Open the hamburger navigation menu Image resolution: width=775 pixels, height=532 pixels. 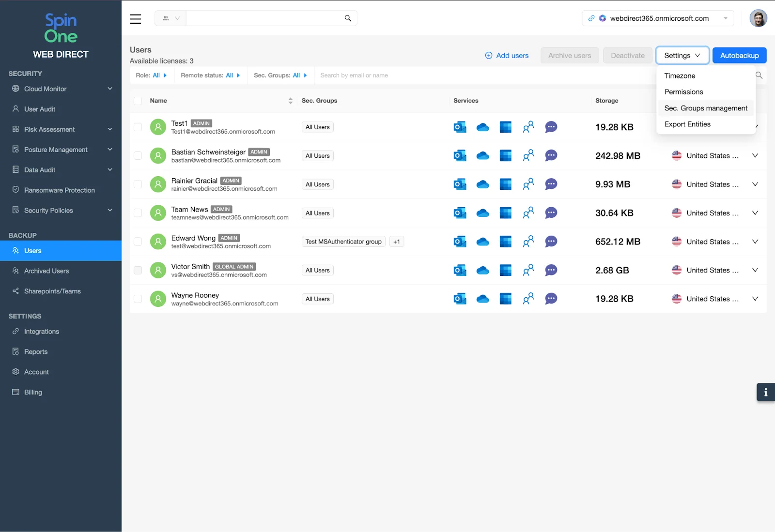pyautogui.click(x=135, y=18)
